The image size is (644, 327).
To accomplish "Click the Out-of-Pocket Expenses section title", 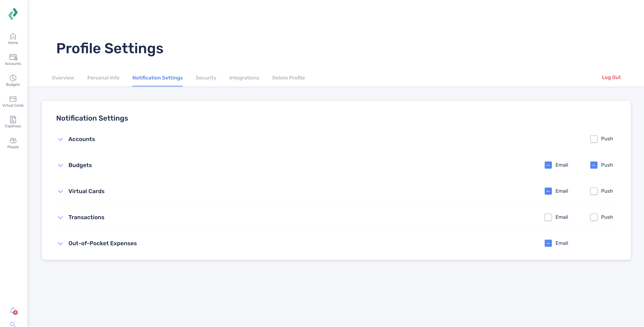I will [102, 243].
